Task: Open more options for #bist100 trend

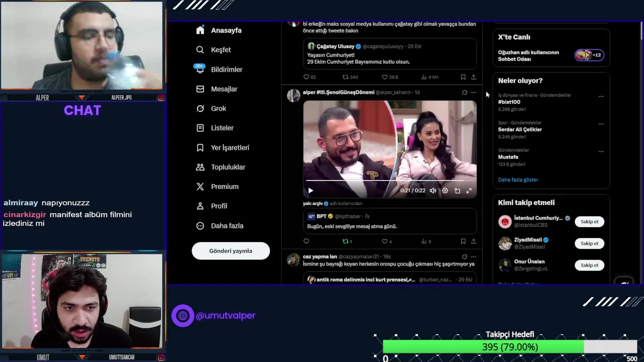Action: [601, 97]
